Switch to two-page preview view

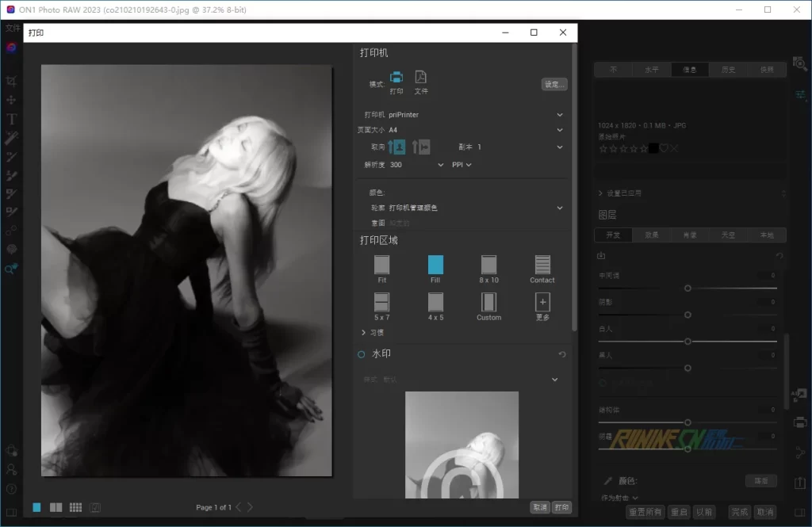click(x=56, y=507)
